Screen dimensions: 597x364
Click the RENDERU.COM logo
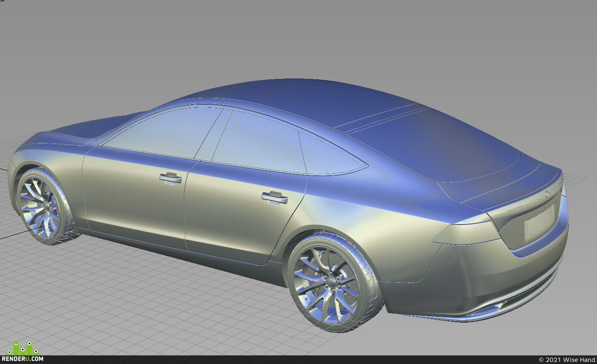(22, 358)
